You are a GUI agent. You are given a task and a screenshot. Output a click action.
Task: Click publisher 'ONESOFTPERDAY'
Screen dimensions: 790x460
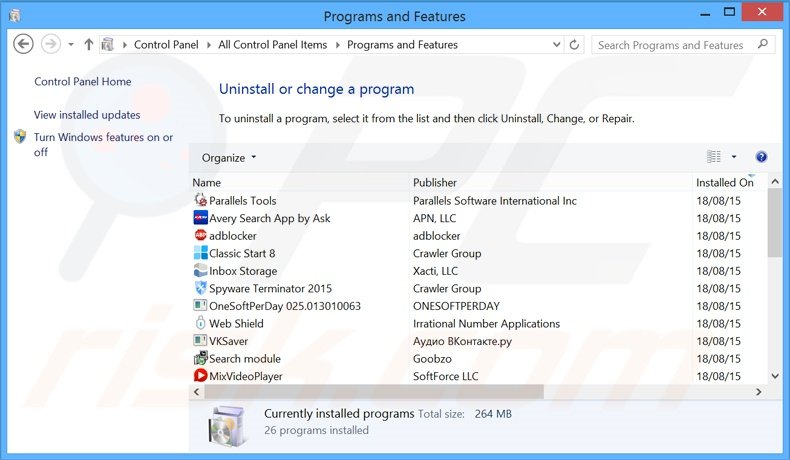(456, 306)
